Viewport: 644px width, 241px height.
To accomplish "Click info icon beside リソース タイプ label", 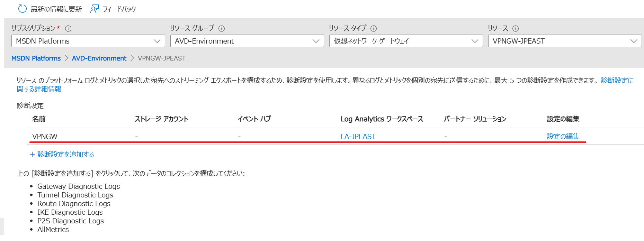I will pyautogui.click(x=374, y=28).
